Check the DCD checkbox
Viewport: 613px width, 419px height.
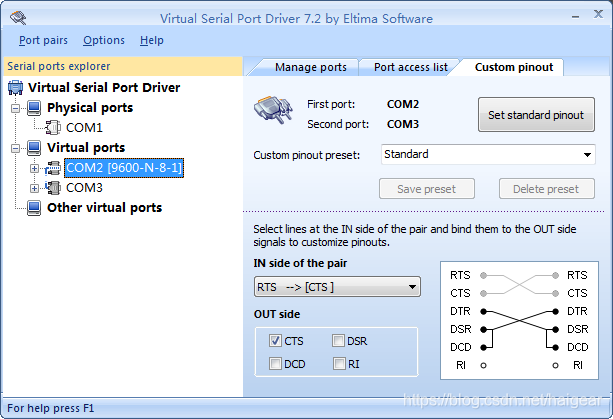click(275, 363)
